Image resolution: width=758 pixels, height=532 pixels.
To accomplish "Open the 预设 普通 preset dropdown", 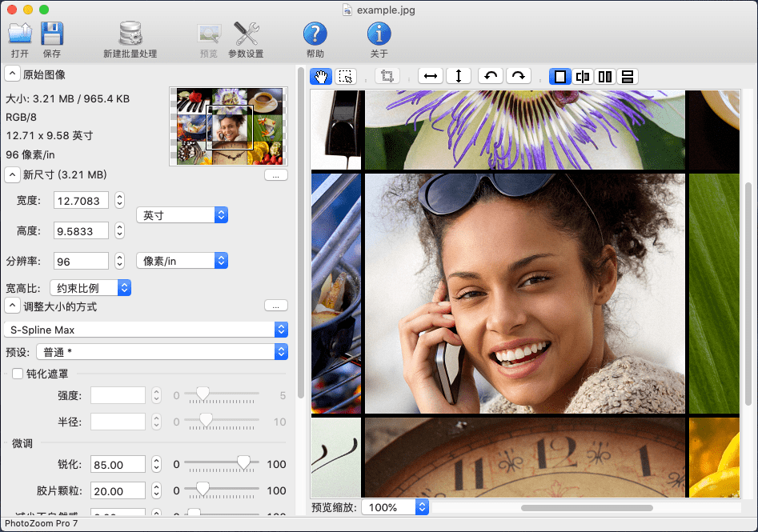I will click(162, 352).
